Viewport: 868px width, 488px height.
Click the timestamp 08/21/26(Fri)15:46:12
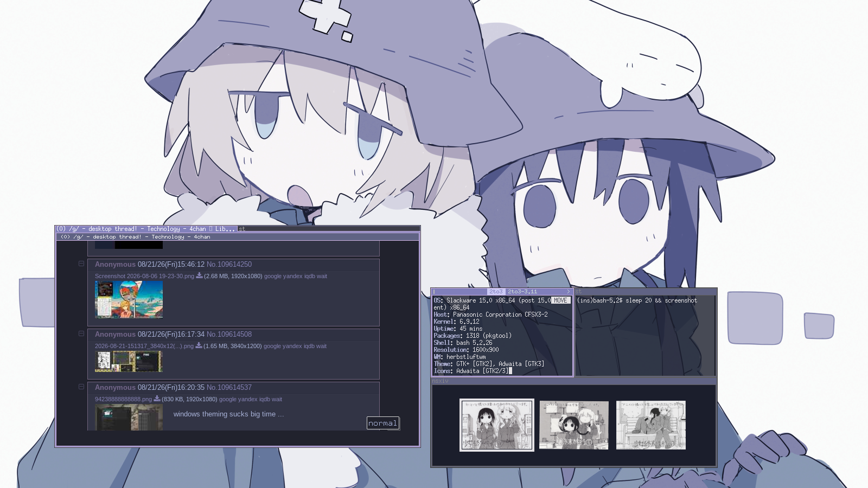coord(171,265)
